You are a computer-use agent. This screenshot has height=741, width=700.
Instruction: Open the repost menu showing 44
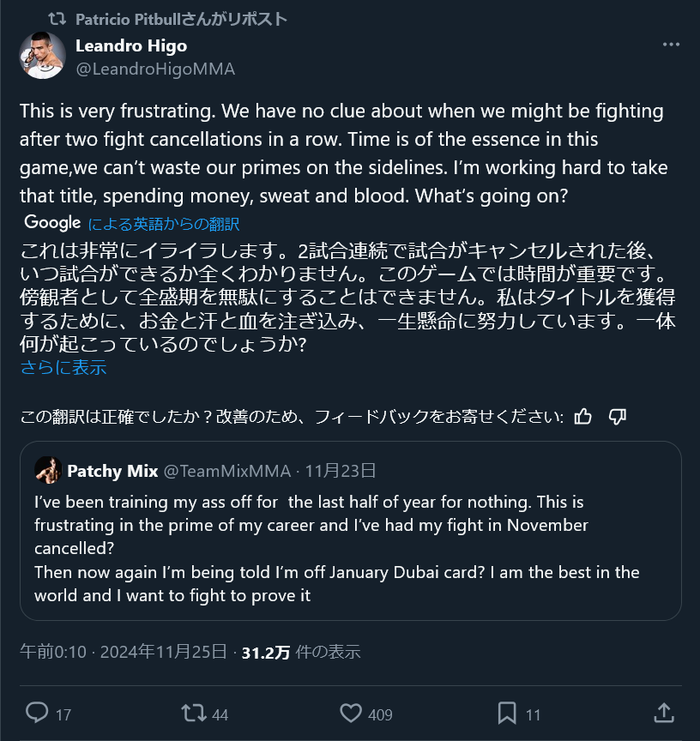click(194, 713)
